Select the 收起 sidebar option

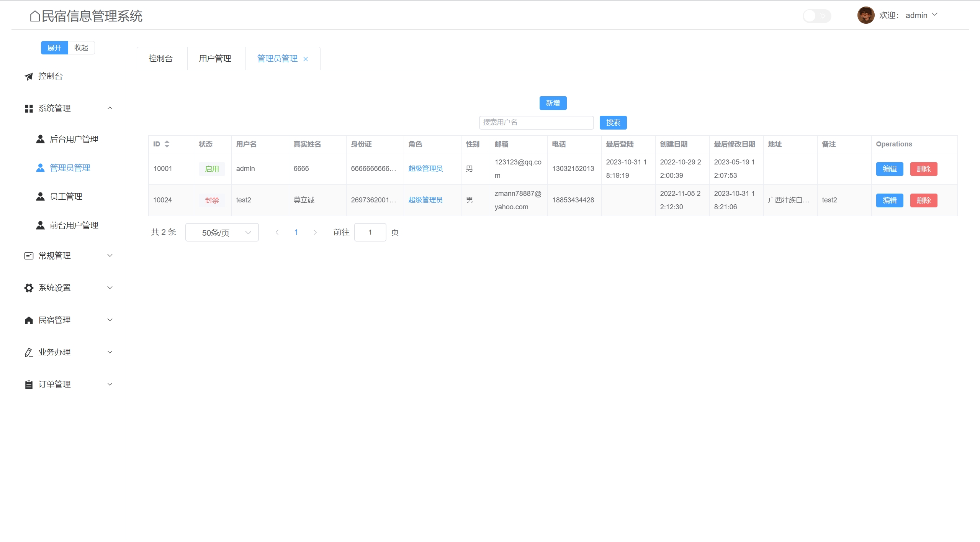point(81,48)
